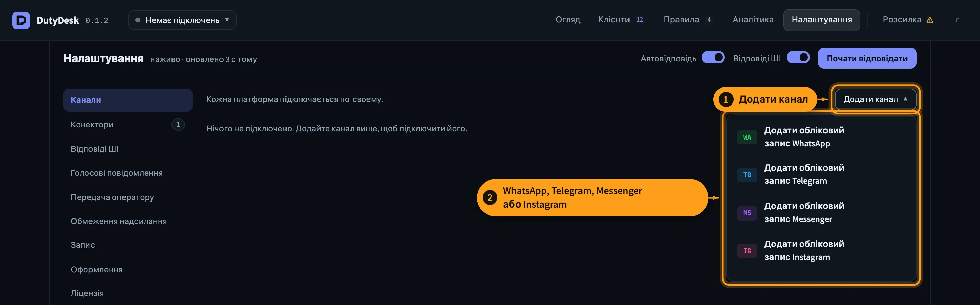Click version number 0.1.2
Screen dimensions: 980x305
[97, 20]
